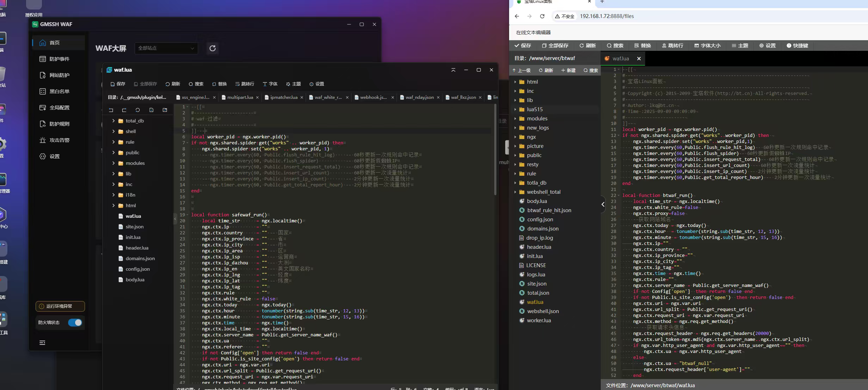Click the hamburger menu icon at the sidebar bottom

pyautogui.click(x=42, y=343)
